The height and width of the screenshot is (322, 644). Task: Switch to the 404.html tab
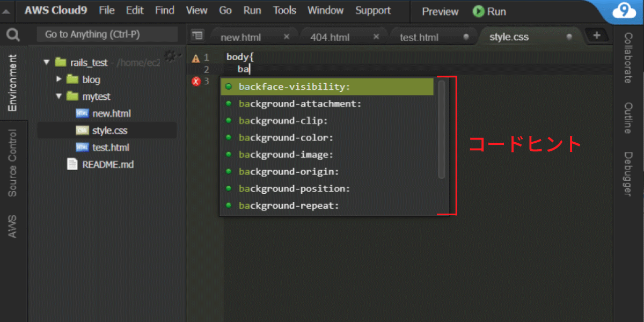coord(344,36)
